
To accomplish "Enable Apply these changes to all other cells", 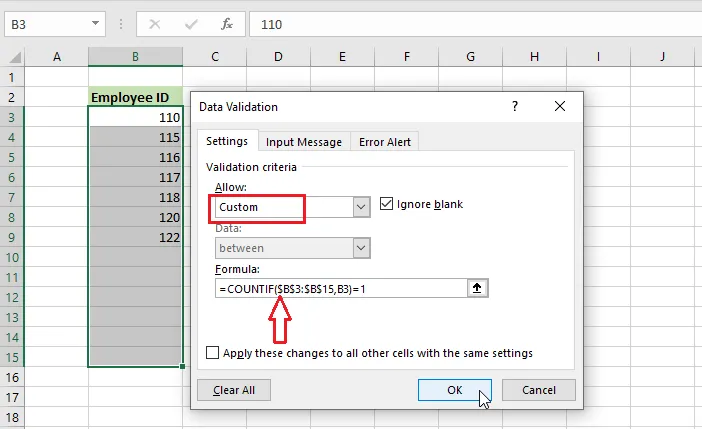I will [x=212, y=352].
